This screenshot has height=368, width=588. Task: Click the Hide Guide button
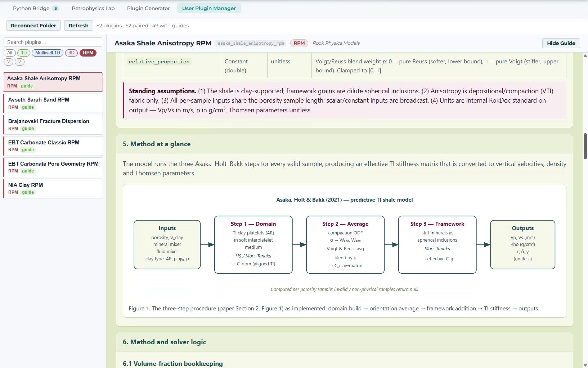pyautogui.click(x=561, y=43)
